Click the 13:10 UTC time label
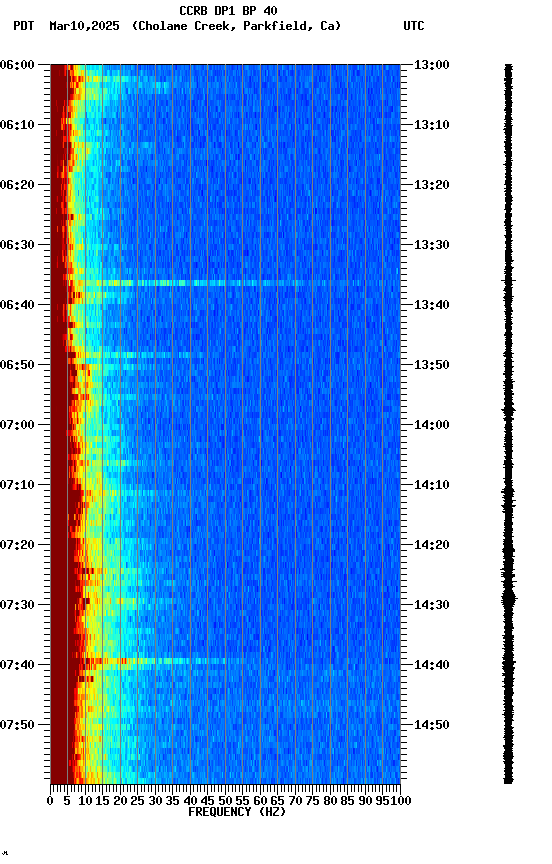Viewport: 552px width, 864px height. (x=432, y=125)
